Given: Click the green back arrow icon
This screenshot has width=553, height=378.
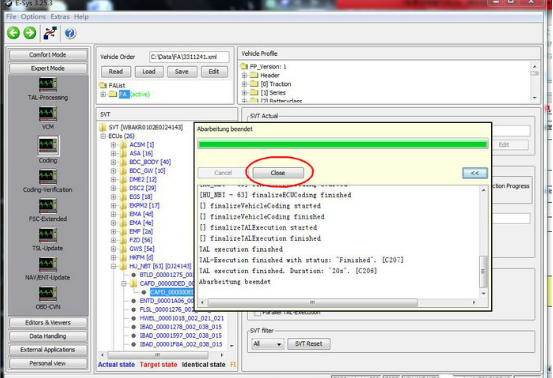Looking at the screenshot, I should pyautogui.click(x=13, y=33).
